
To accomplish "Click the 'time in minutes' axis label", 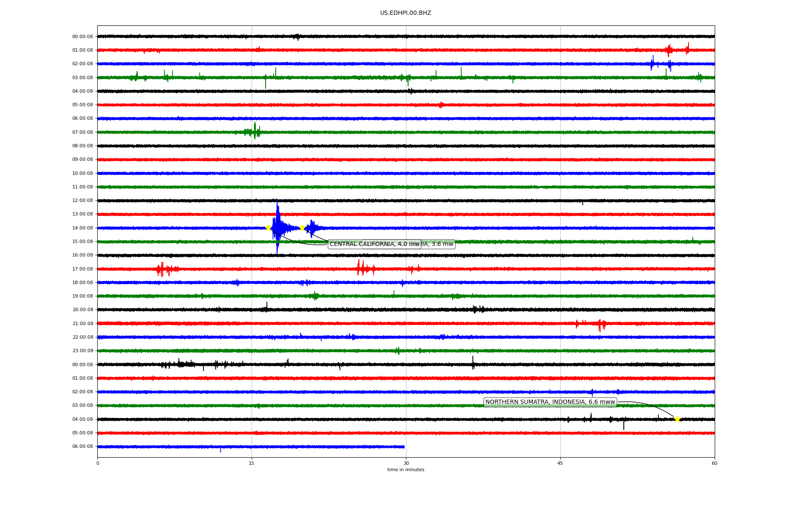I will click(x=406, y=470).
